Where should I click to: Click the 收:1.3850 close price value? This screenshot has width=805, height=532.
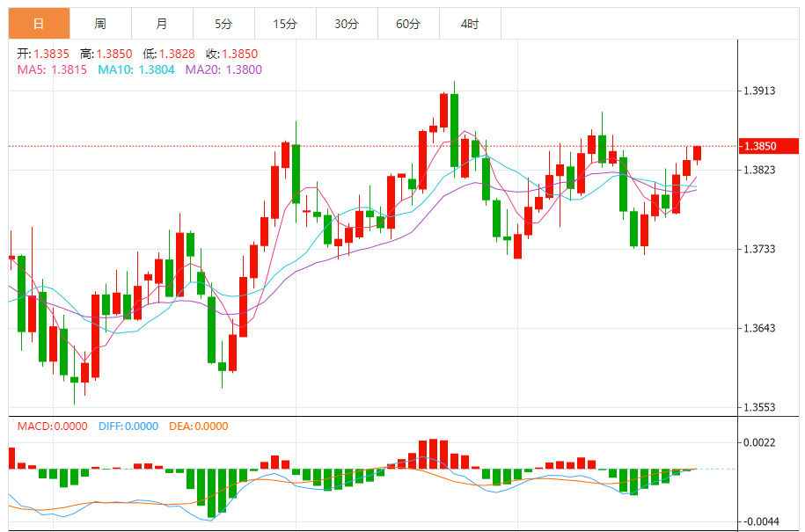232,54
